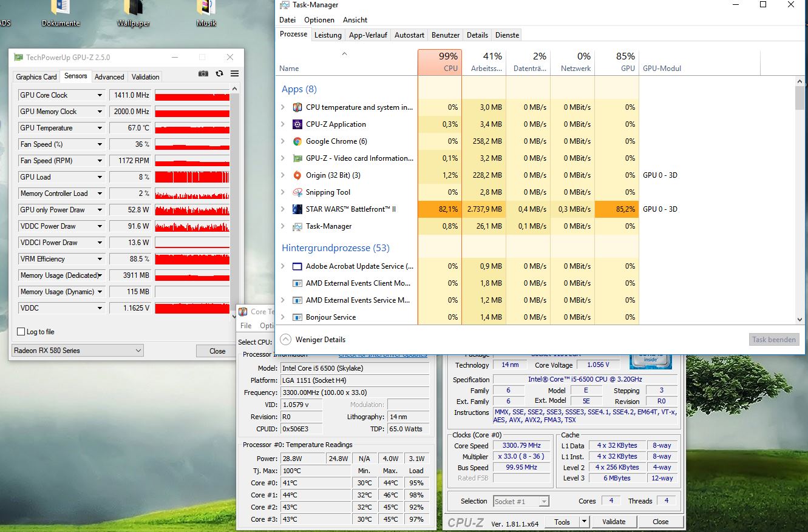Image resolution: width=808 pixels, height=532 pixels.
Task: Open the VDDC Power Draw sensor dropdown
Action: [100, 226]
